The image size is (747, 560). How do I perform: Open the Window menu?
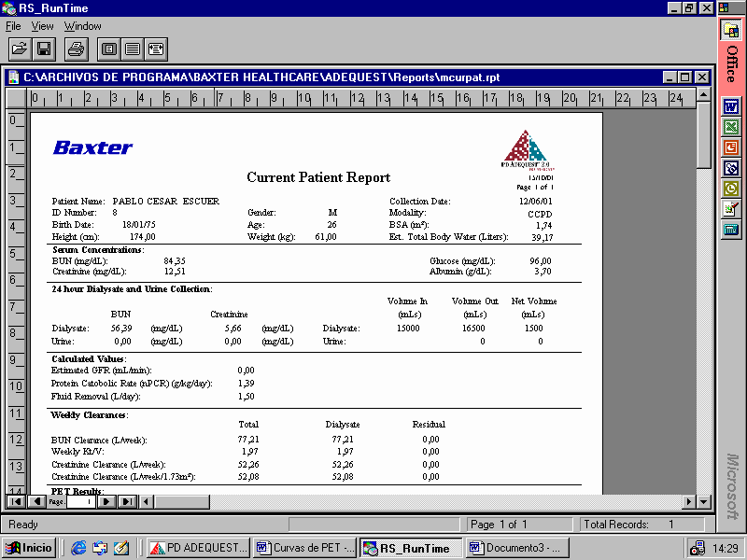point(83,26)
